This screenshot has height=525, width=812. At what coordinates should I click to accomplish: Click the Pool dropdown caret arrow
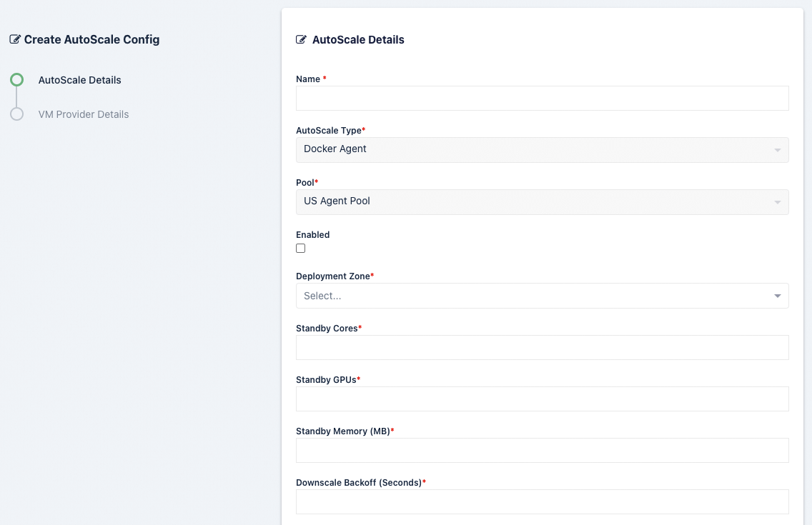coord(777,202)
